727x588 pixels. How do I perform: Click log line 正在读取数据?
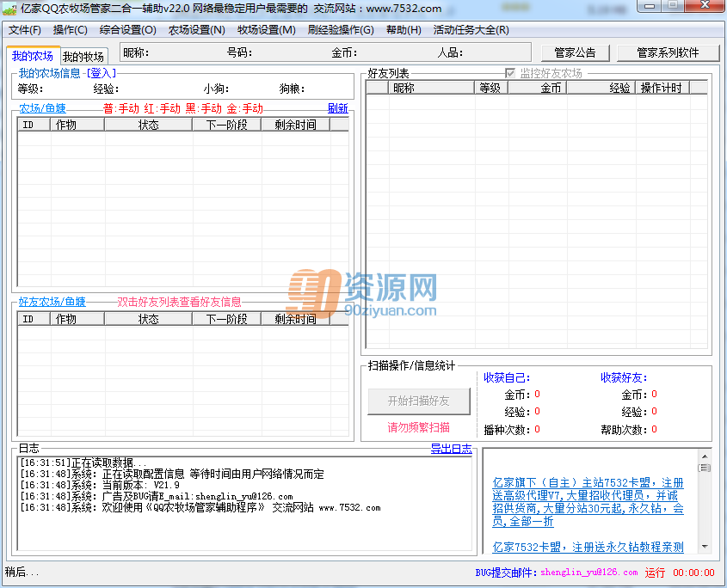point(83,462)
